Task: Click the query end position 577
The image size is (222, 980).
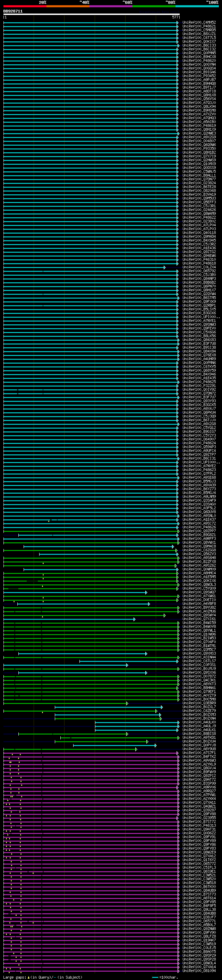Action: pos(175,17)
